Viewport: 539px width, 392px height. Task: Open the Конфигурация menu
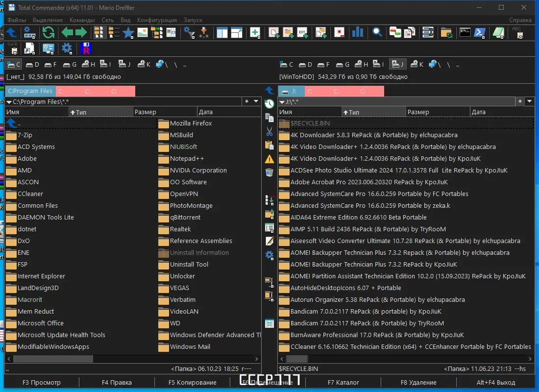click(157, 20)
